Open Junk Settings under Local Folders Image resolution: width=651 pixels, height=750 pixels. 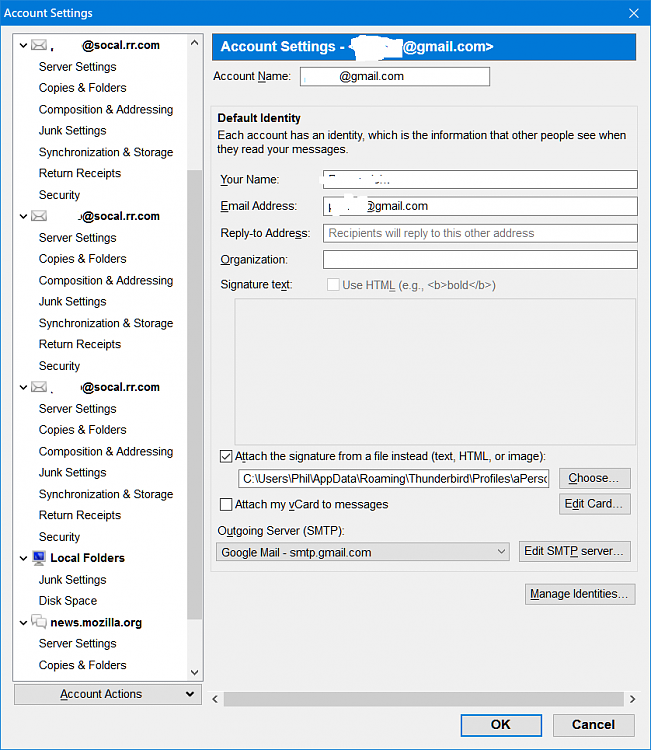click(x=72, y=580)
